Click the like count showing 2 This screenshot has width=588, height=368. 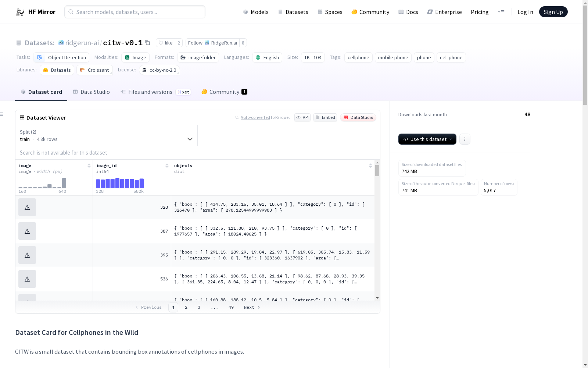179,43
